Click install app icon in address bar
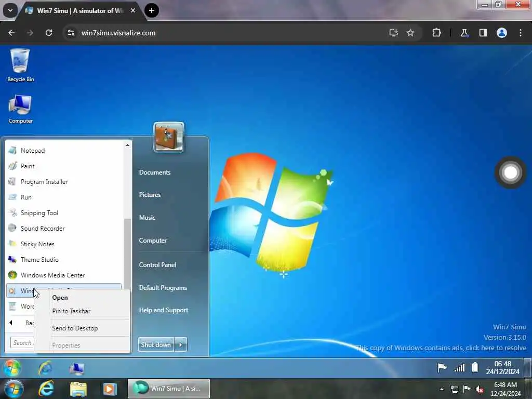532x399 pixels. tap(394, 33)
